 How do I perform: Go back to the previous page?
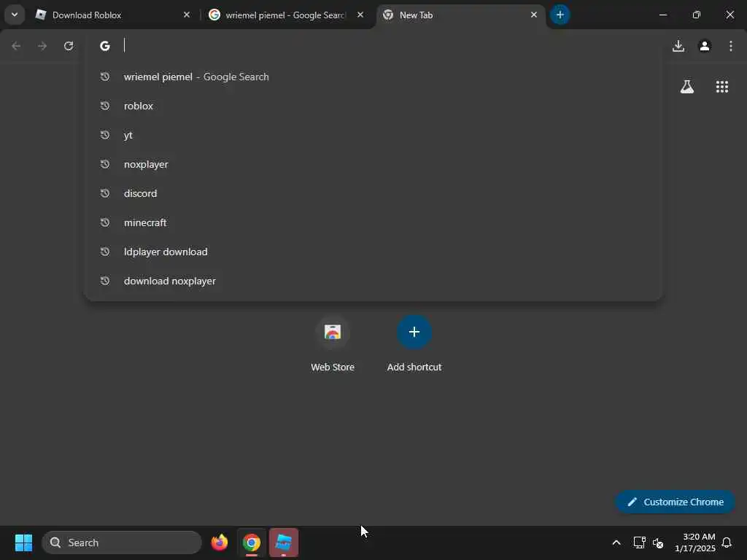16,46
